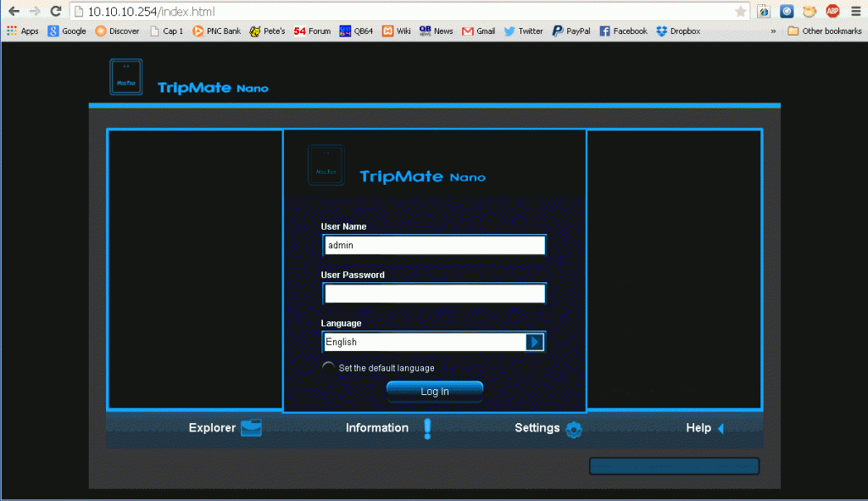Click the TripMate Nano title in the login panel
This screenshot has height=501, width=868.
(422, 176)
